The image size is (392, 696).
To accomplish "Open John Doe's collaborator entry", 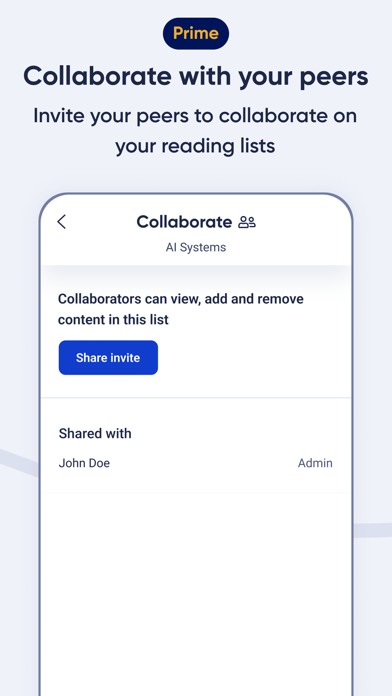I will [196, 463].
